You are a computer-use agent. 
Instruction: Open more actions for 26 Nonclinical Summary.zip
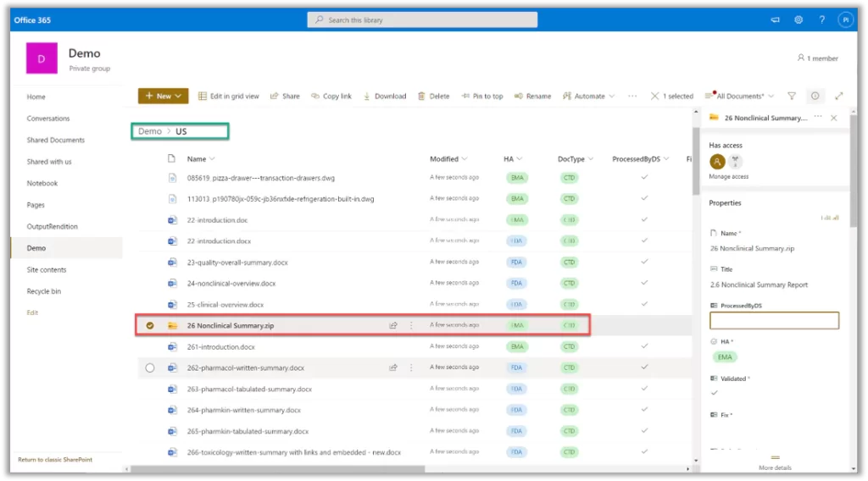(x=411, y=326)
